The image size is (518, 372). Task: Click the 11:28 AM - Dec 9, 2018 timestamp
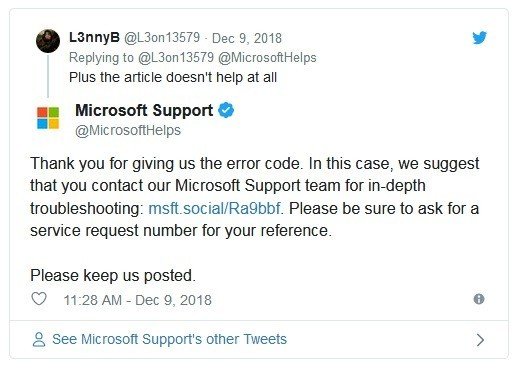[x=137, y=300]
